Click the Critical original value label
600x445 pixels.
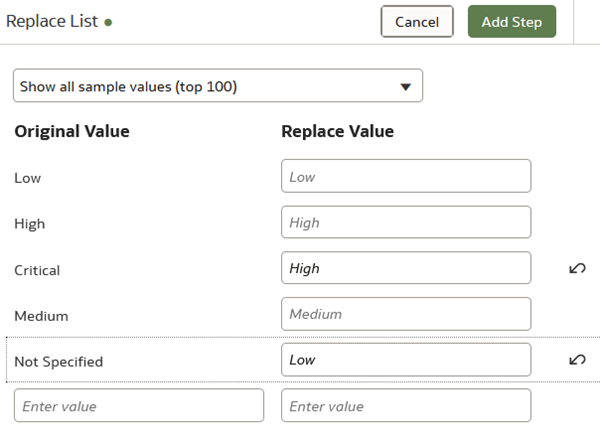point(37,270)
